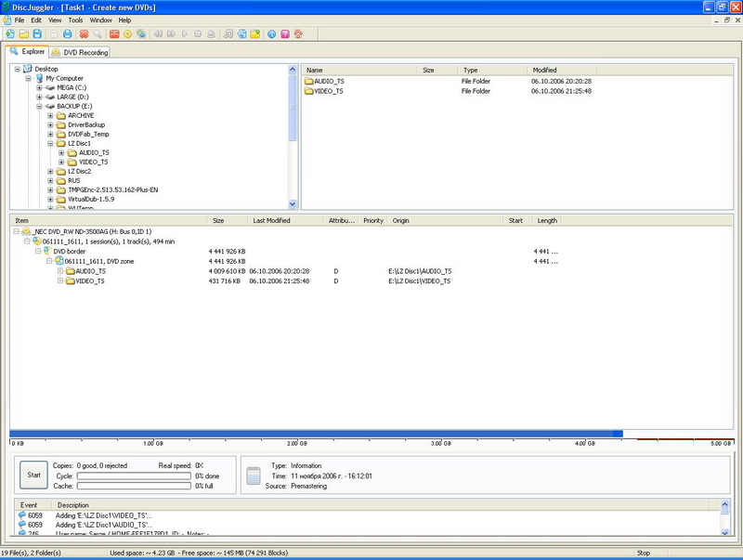Sort file list by Name column
This screenshot has width=743, height=560.
(359, 71)
